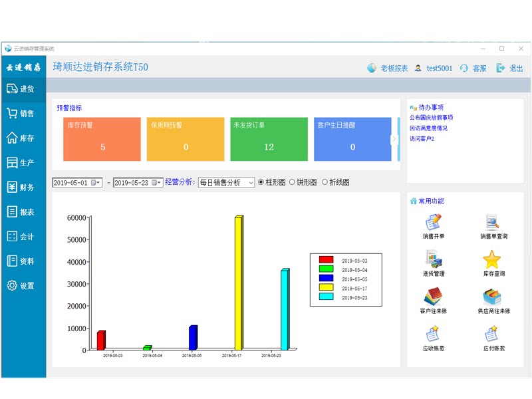
Task: Select the 折线图 line chart radio
Action: tap(325, 182)
